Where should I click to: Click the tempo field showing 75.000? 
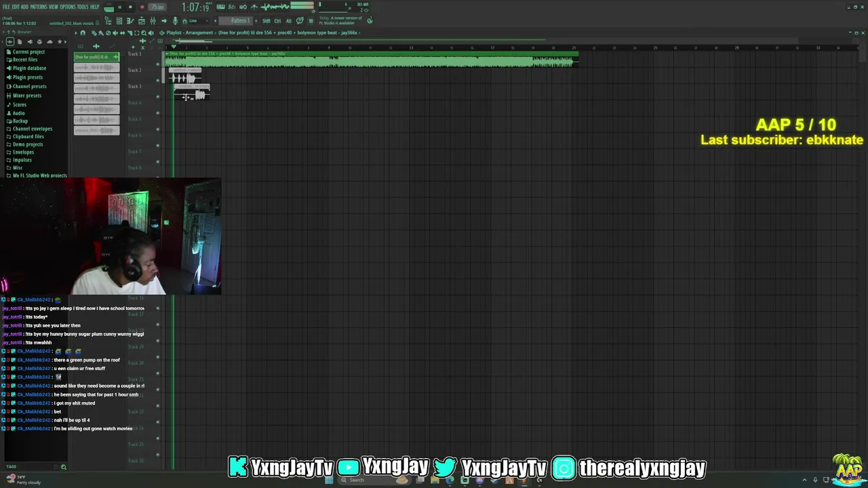157,7
